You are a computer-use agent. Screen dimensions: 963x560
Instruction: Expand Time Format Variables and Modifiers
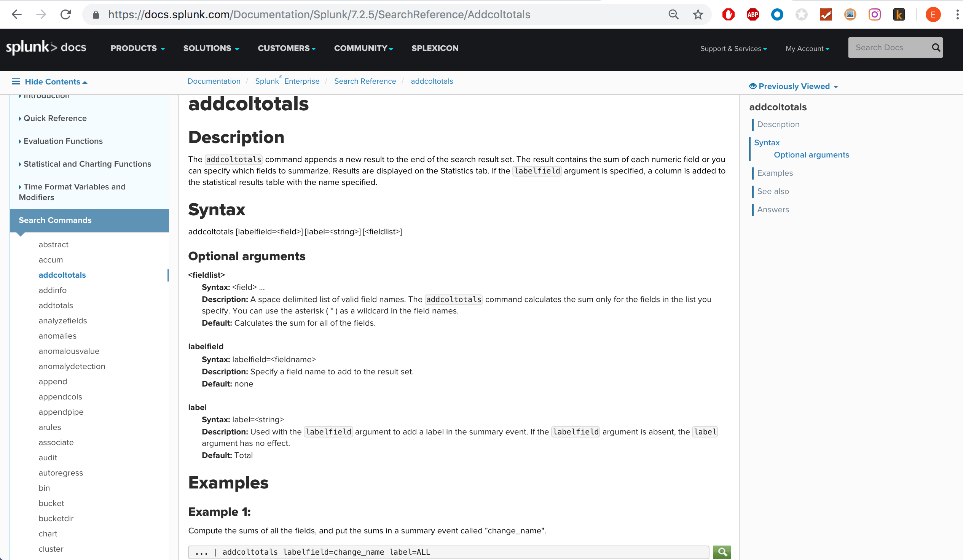point(73,192)
